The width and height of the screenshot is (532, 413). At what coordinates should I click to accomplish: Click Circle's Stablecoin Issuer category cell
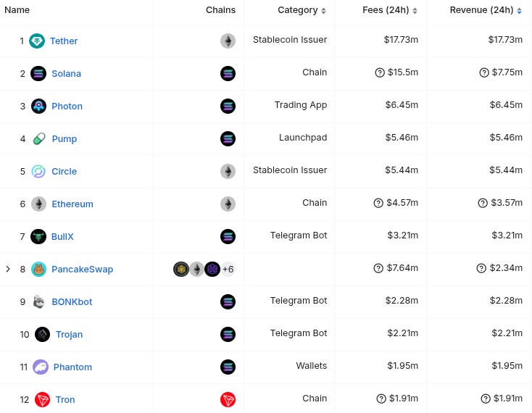point(290,170)
